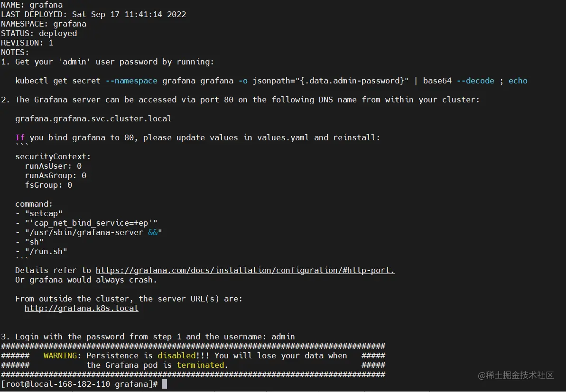Click the 'LAST DEPLOYED: Sat Sep 17 11:41:14 2022' line

click(x=93, y=14)
